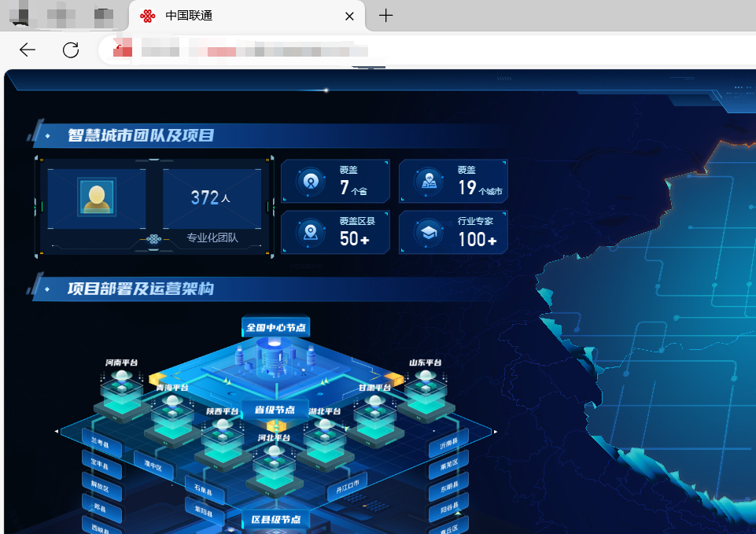Click the small knot emblem below avatar card
This screenshot has height=534, width=756.
pos(153,239)
